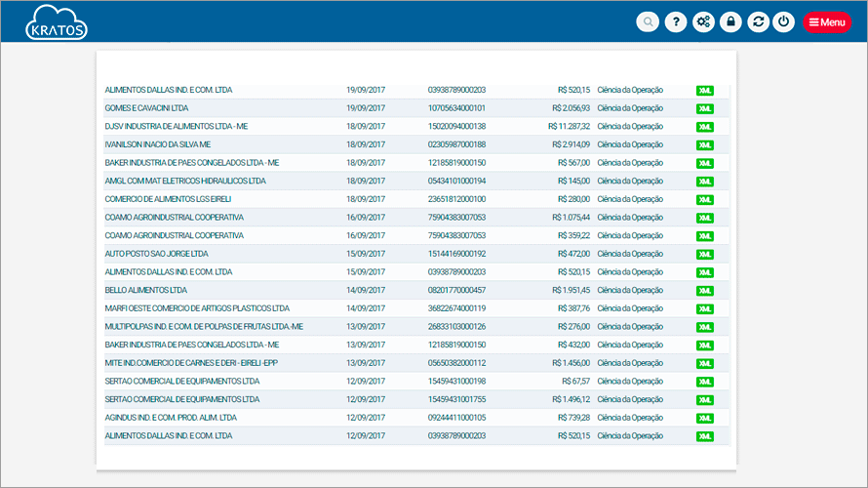Download XML for Sertao Comercial R$ 67,57
The height and width of the screenshot is (488, 868).
click(705, 383)
